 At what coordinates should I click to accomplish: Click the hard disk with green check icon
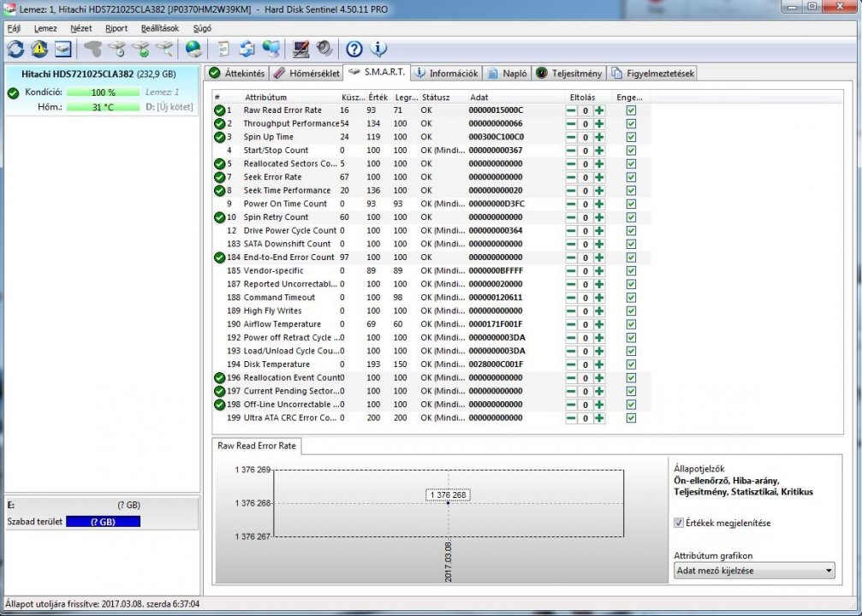[x=140, y=50]
